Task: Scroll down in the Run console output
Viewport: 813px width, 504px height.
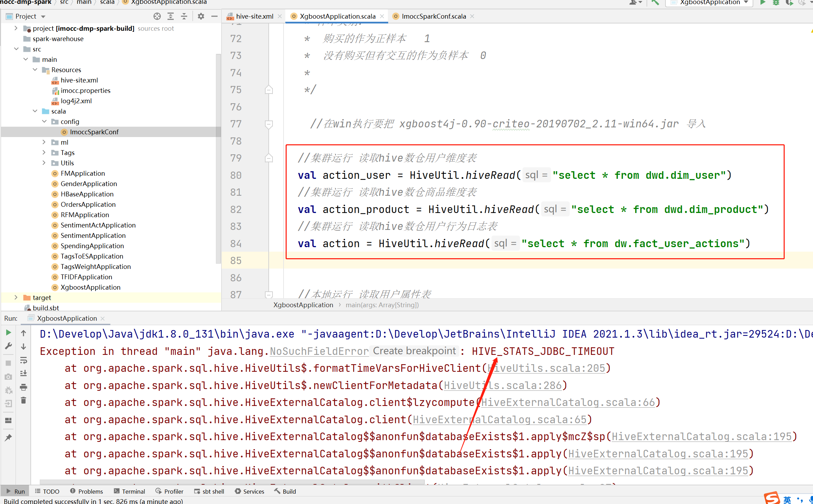Action: coord(23,347)
